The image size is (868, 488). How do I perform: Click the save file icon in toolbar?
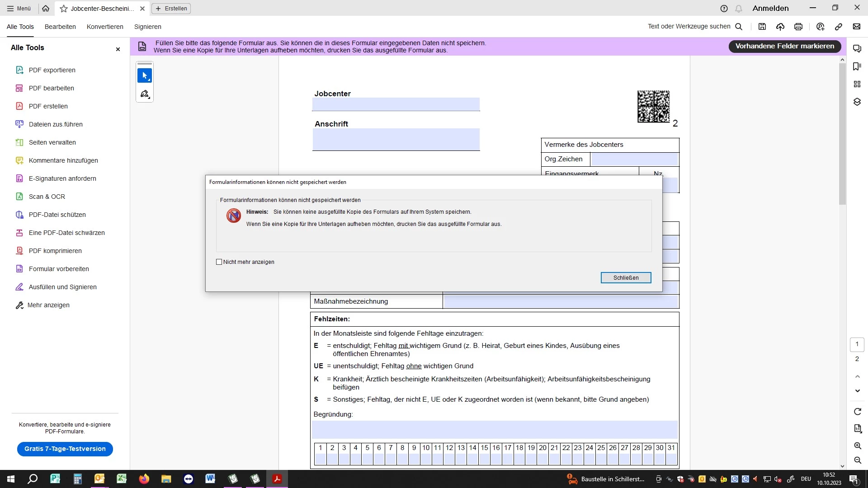coord(762,27)
